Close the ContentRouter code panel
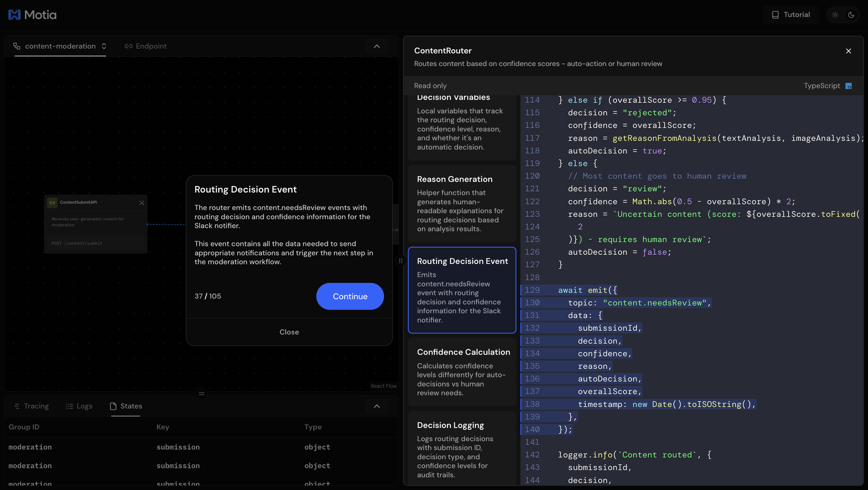The image size is (868, 490). 848,51
